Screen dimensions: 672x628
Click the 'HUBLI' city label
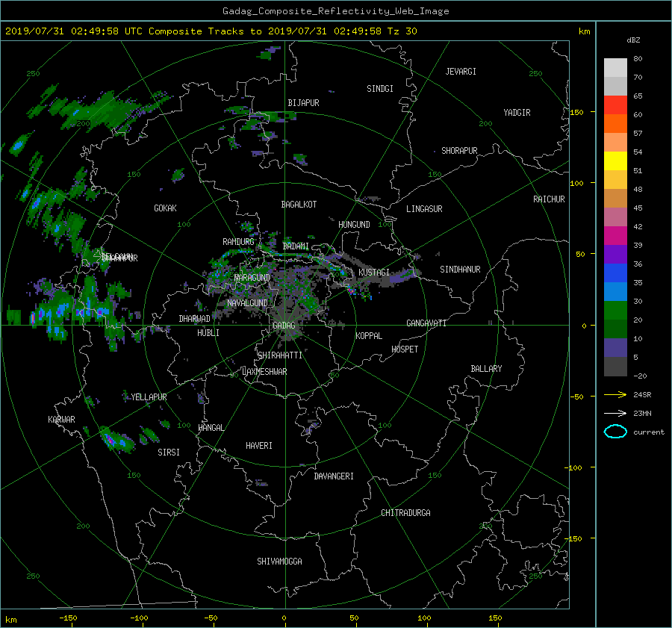tap(208, 333)
